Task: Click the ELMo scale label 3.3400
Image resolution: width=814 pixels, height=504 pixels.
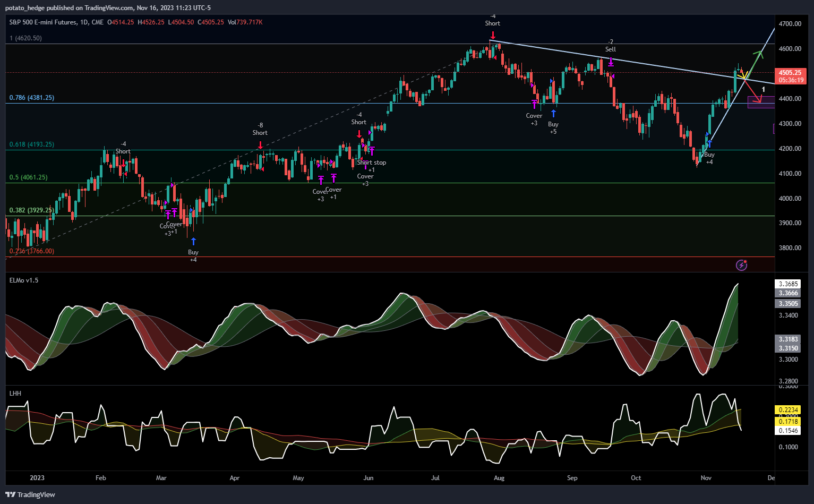Action: 789,315
